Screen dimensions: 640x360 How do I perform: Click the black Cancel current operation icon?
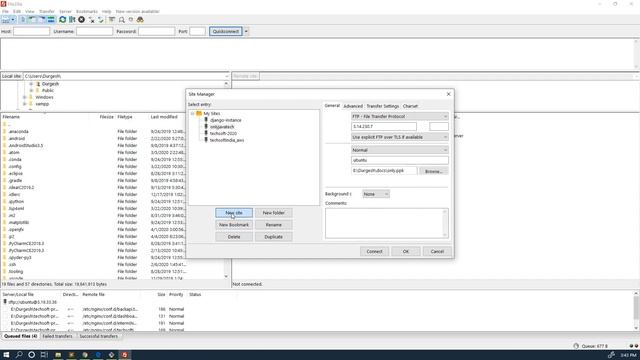[82, 20]
